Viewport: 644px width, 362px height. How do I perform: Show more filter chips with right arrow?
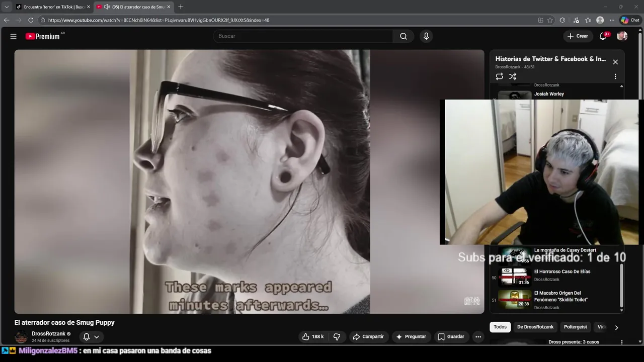click(616, 327)
